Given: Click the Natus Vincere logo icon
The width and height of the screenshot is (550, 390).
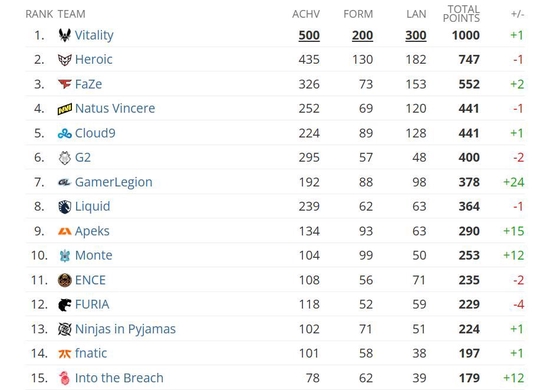Looking at the screenshot, I should click(x=65, y=109).
